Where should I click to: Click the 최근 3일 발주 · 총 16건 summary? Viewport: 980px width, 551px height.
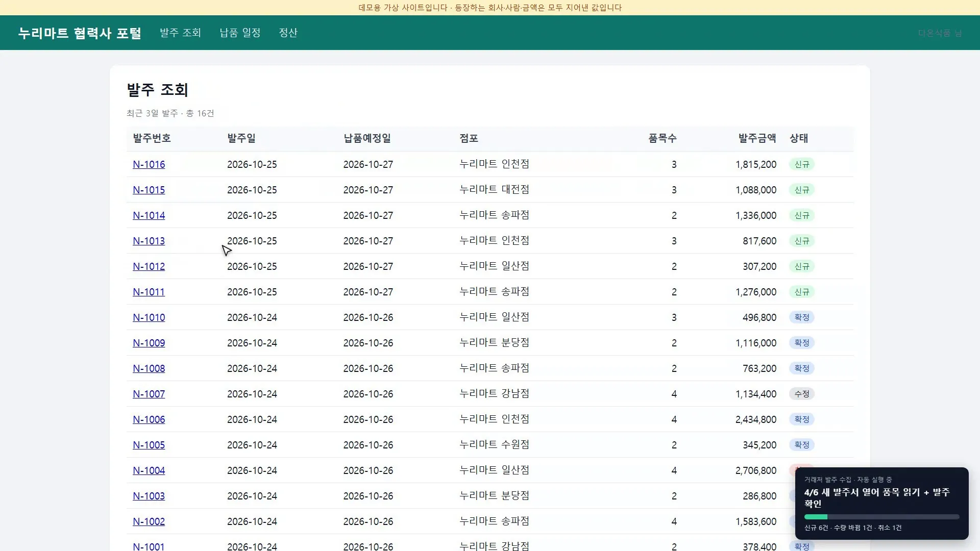170,113
